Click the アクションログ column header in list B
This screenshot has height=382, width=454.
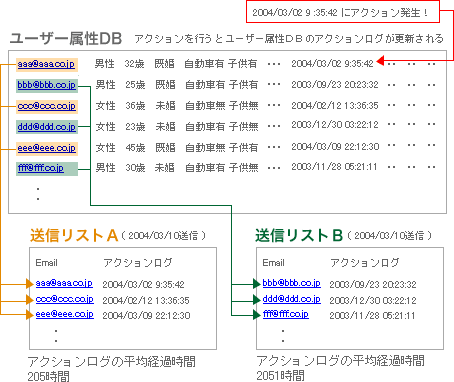[364, 263]
